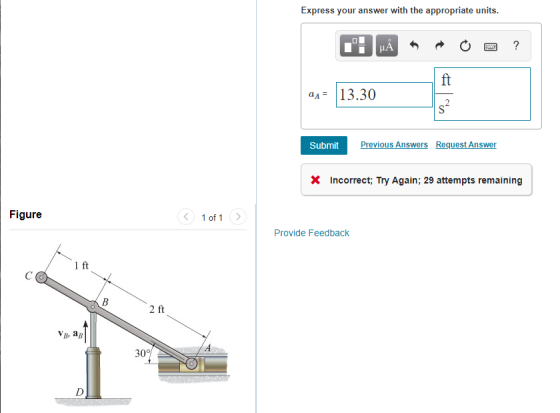Open Previous Answers link
Viewport: 560px width, 413px height.
coord(394,145)
